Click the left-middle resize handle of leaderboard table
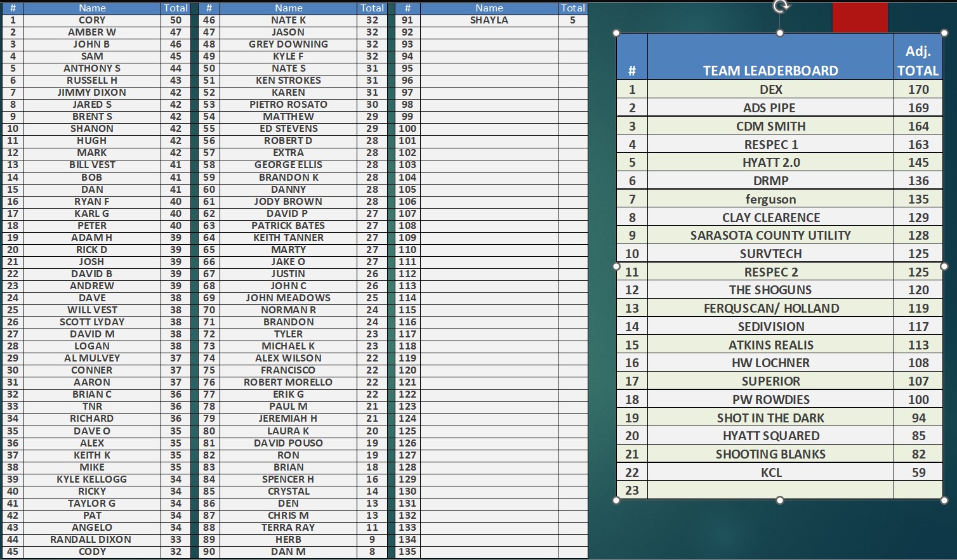 [616, 266]
